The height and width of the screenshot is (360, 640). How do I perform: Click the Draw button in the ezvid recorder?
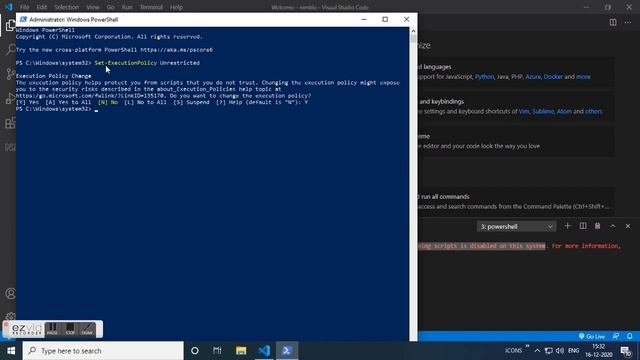pyautogui.click(x=87, y=329)
